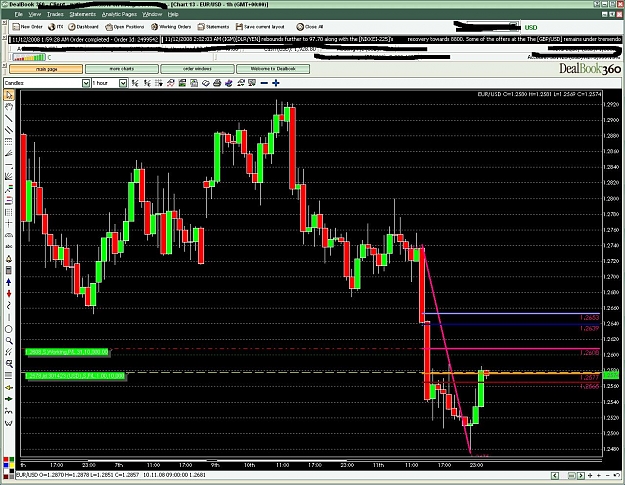Select the circle ellipse drawing tool
The width and height of the screenshot is (625, 485).
pos(9,329)
